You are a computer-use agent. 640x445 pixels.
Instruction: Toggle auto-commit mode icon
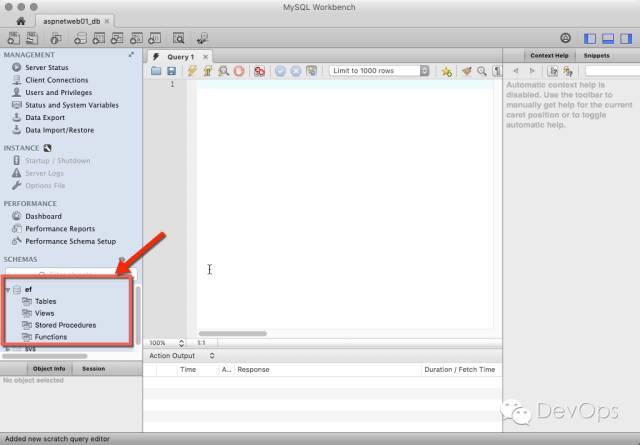[311, 71]
